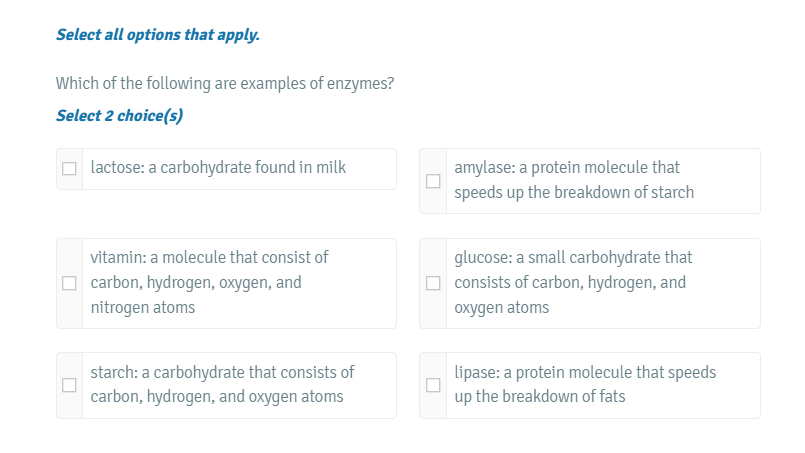Click 'carbon, hydrogen, and oxygen atoms' in starch card
The image size is (805, 453).
(217, 397)
